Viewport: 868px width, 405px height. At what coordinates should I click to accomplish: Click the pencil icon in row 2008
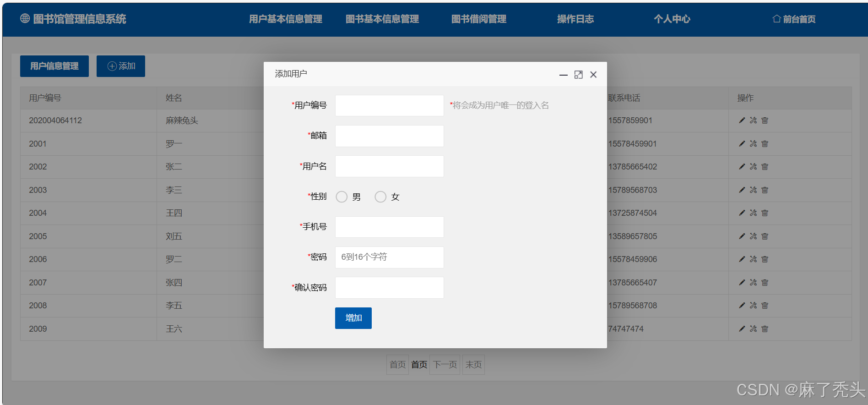[742, 306]
